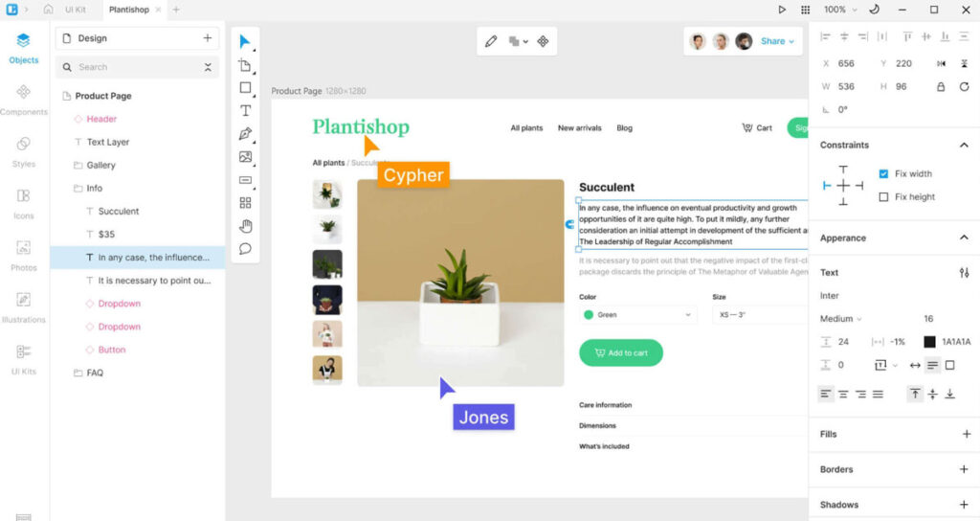Click the Play preview icon
The image size is (980, 521).
click(x=782, y=10)
